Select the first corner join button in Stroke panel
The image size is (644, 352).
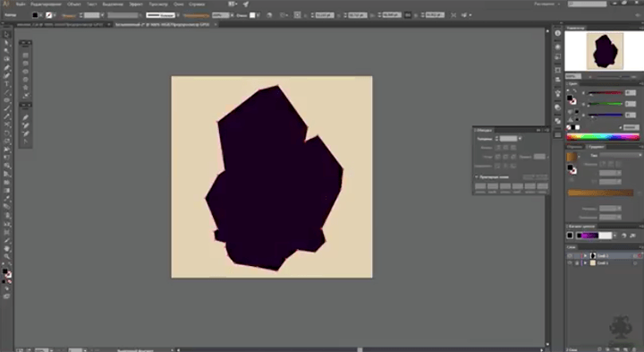tap(498, 157)
